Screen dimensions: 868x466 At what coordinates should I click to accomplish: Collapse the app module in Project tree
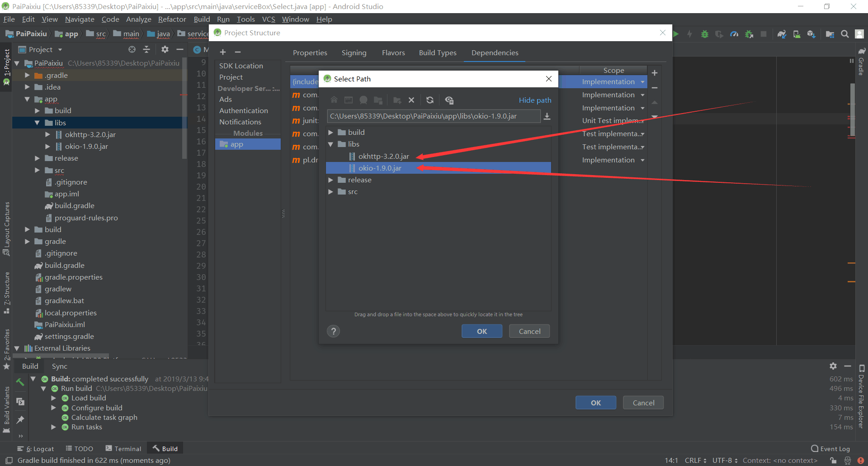tap(27, 99)
